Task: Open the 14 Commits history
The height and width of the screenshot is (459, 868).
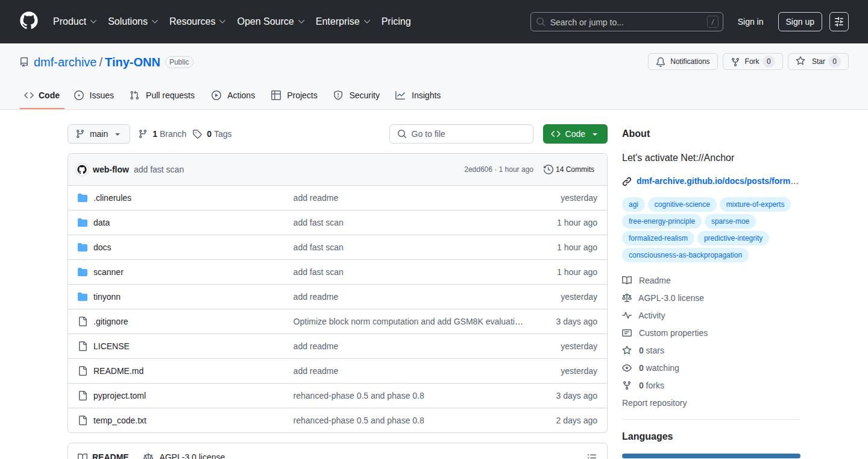Action: point(569,169)
